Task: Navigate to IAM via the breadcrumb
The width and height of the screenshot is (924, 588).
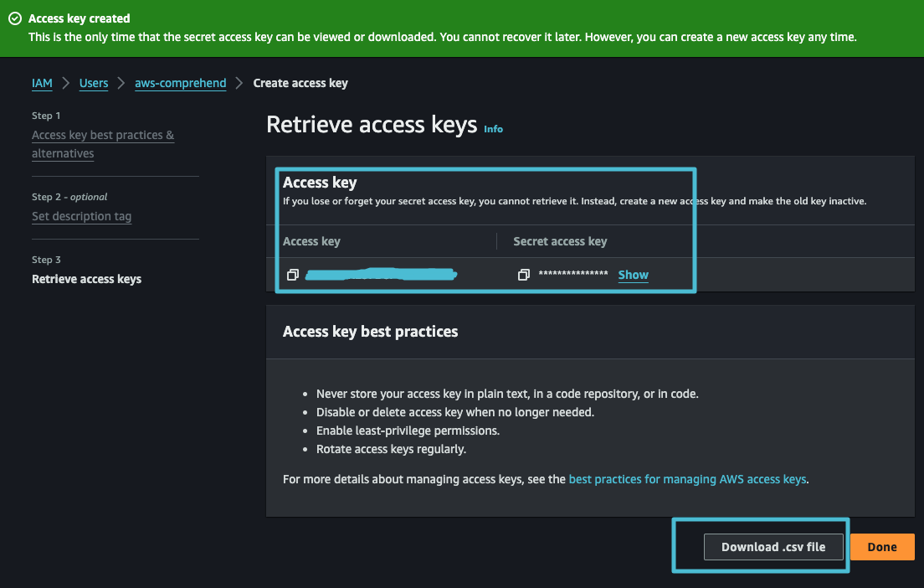Action: (42, 83)
